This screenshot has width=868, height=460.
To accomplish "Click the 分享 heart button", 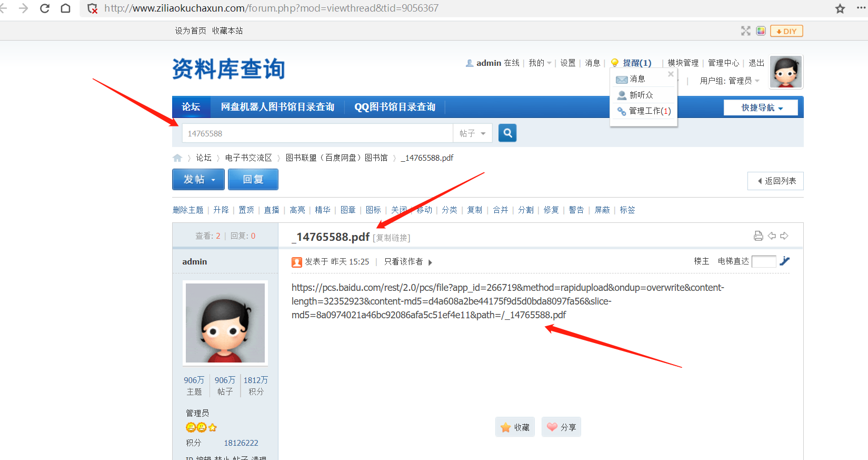I will 561,427.
